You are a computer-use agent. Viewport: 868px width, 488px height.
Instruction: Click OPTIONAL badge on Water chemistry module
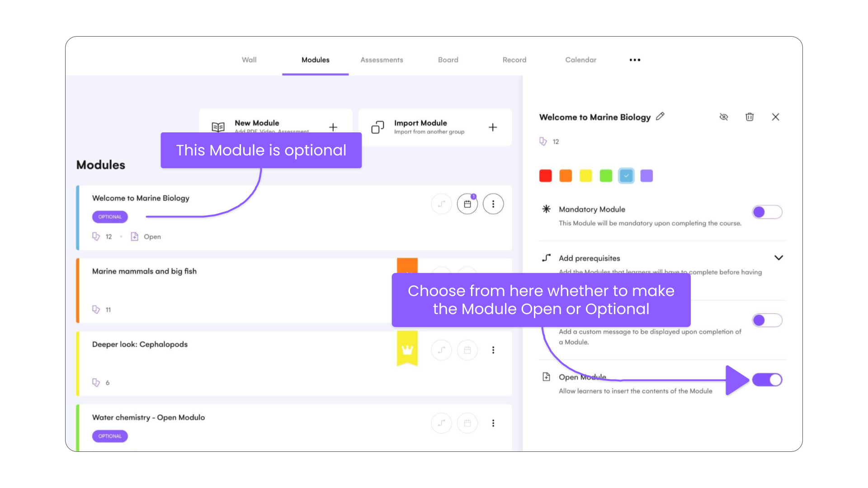coord(110,436)
